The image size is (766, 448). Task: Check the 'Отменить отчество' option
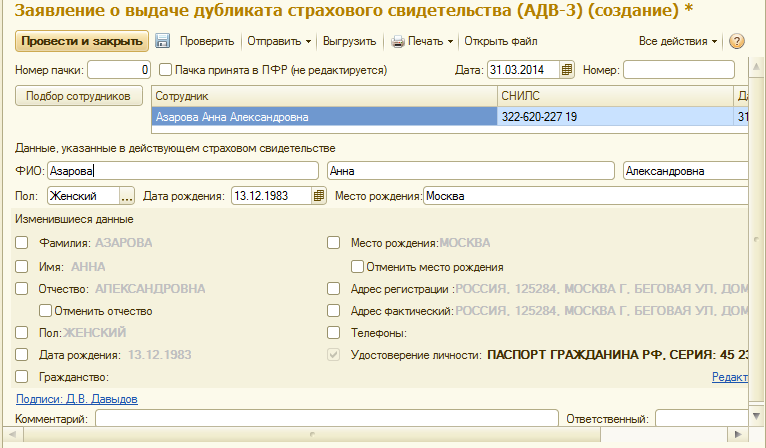pos(46,311)
